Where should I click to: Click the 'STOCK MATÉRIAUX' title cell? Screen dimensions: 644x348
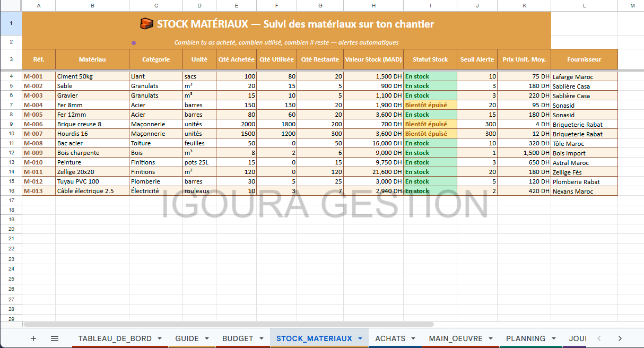point(286,24)
